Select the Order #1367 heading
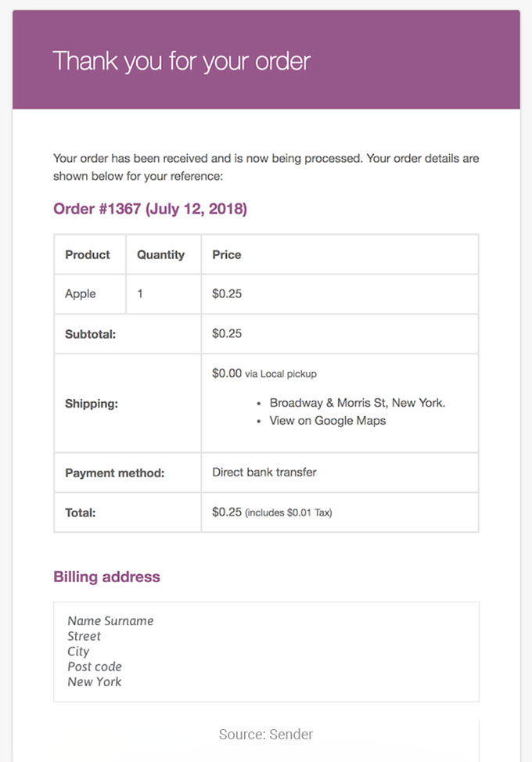532x762 pixels. coord(150,209)
